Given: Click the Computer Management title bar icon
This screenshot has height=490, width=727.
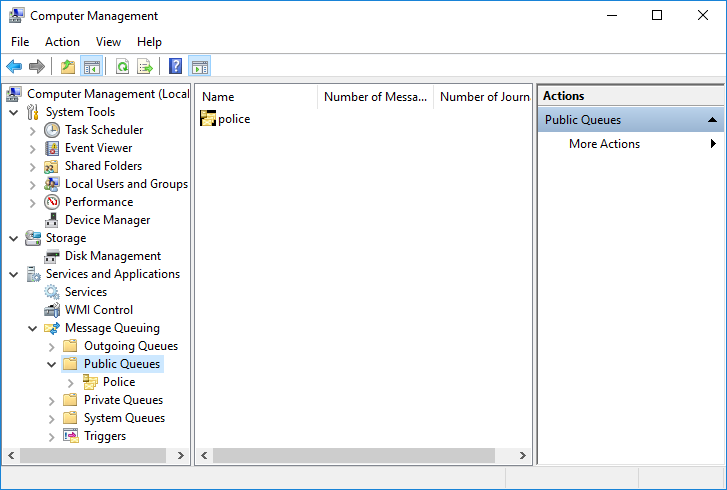Looking at the screenshot, I should [x=16, y=16].
